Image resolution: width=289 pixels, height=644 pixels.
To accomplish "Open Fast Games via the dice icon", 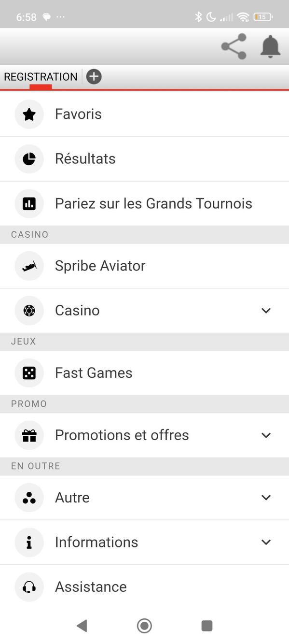I will 29,372.
